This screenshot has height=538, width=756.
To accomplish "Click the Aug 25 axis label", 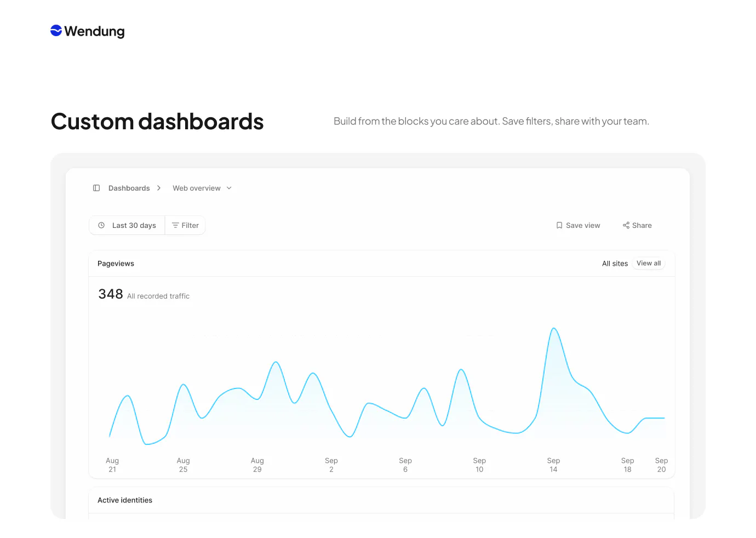I will point(183,465).
